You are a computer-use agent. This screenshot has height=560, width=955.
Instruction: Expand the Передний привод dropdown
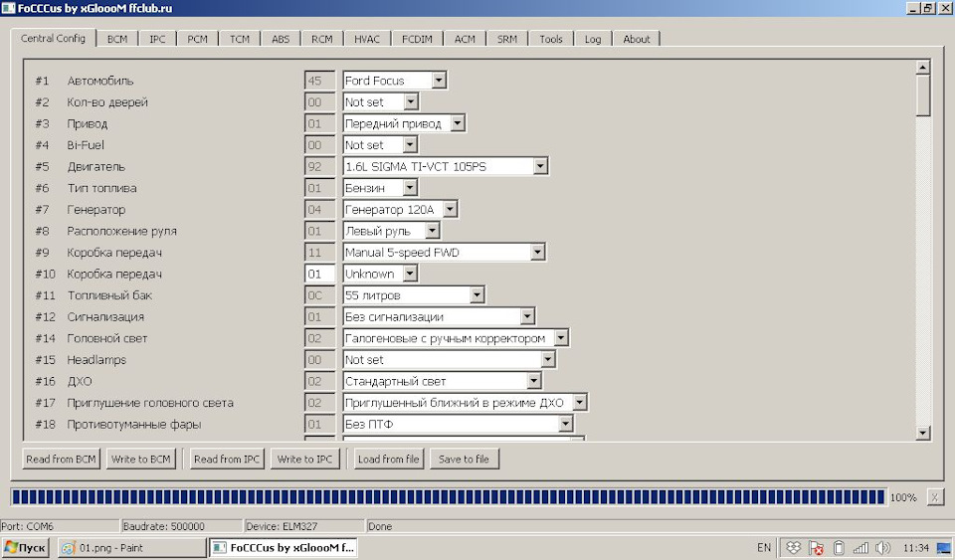[x=458, y=123]
